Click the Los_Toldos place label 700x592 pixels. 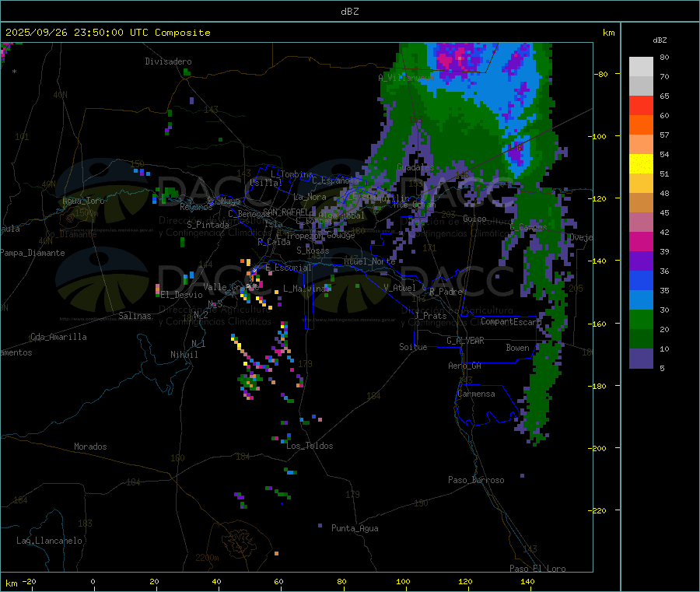[310, 446]
